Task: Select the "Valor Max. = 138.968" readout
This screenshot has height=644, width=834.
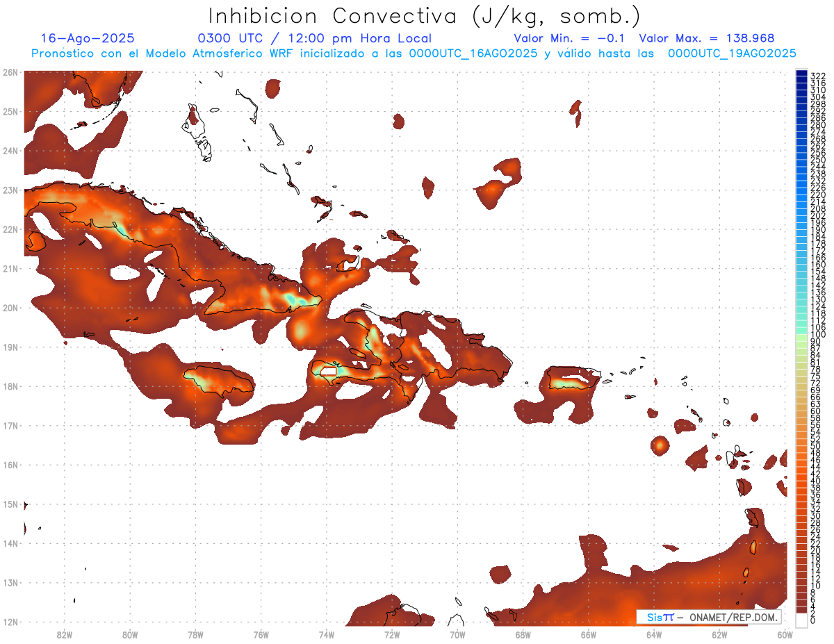Action: click(x=707, y=38)
